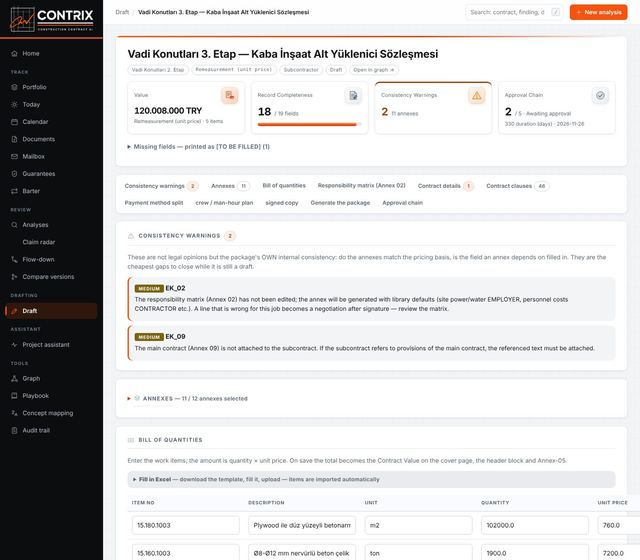The width and height of the screenshot is (640, 560).
Task: Click the Record Completeness file icon
Action: pyautogui.click(x=353, y=96)
